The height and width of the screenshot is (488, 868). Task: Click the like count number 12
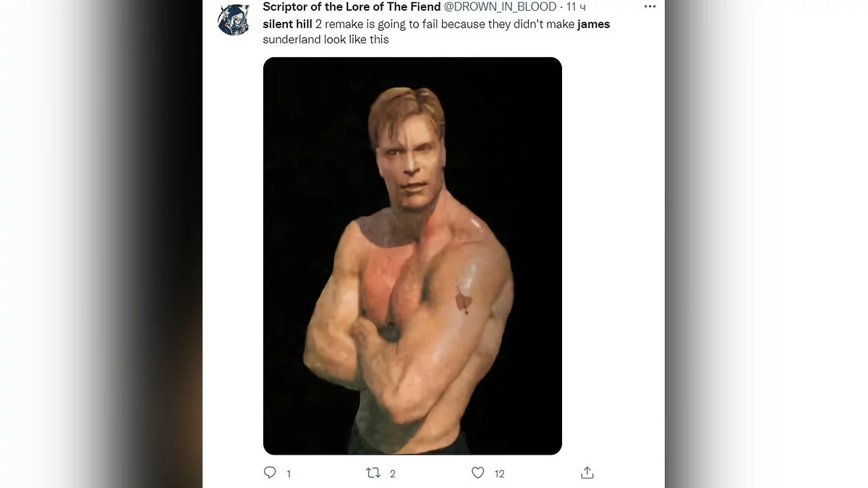(499, 474)
